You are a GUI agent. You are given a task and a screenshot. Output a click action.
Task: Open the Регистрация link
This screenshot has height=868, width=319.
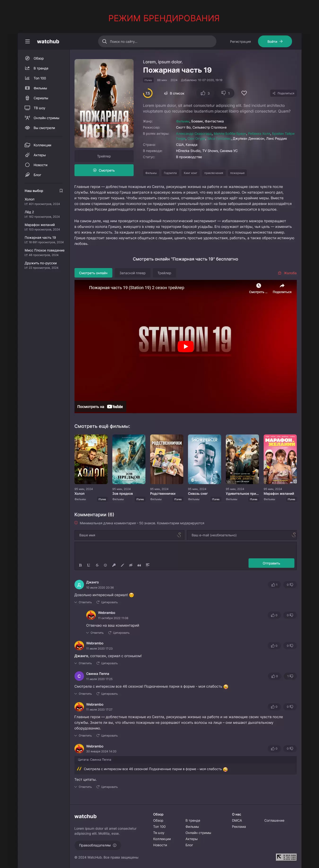pyautogui.click(x=240, y=42)
